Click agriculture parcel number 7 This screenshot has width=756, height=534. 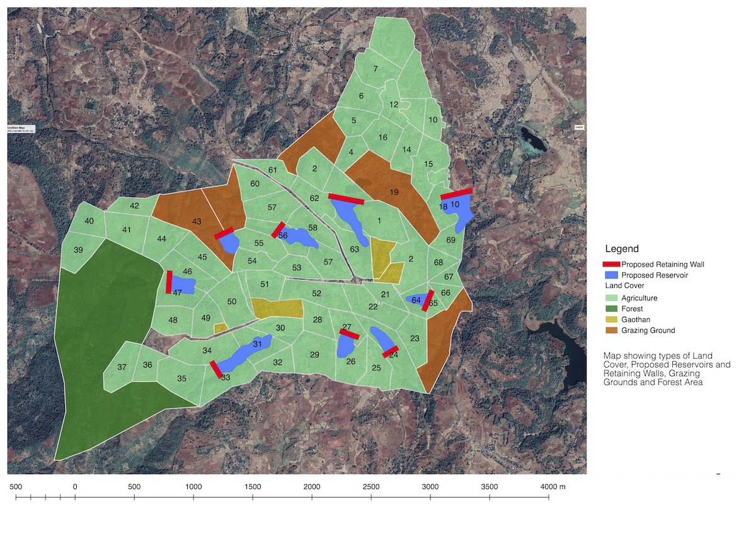point(375,69)
